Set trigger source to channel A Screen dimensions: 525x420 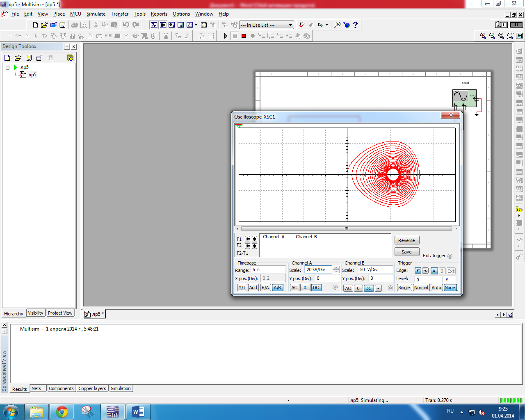[x=434, y=271]
